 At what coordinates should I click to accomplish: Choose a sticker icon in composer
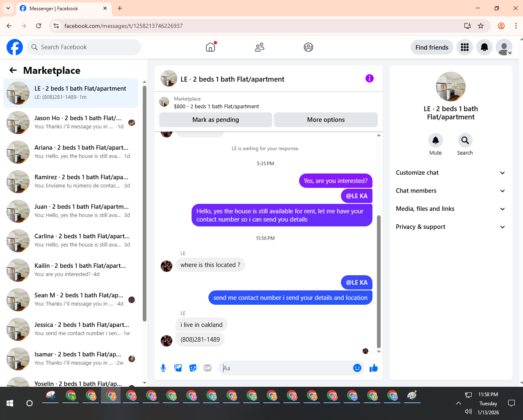[193, 368]
